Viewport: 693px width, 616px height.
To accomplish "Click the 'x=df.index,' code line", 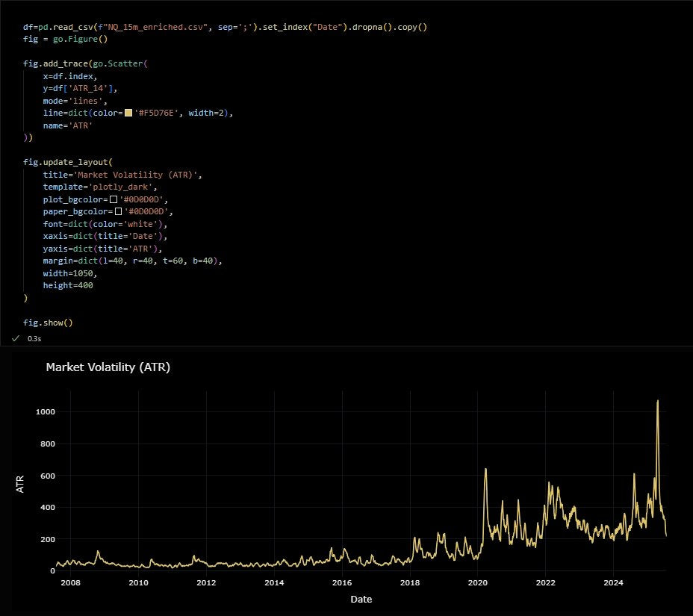I will (x=70, y=76).
